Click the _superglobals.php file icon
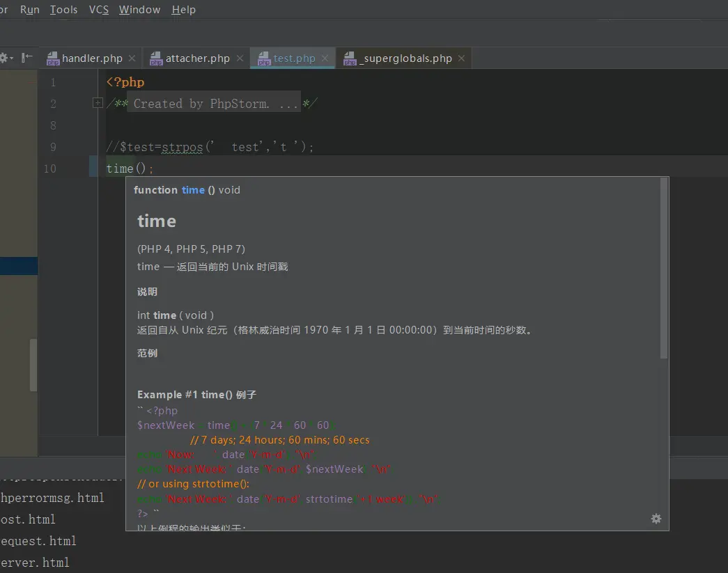Screen dimensions: 728x573 350,58
